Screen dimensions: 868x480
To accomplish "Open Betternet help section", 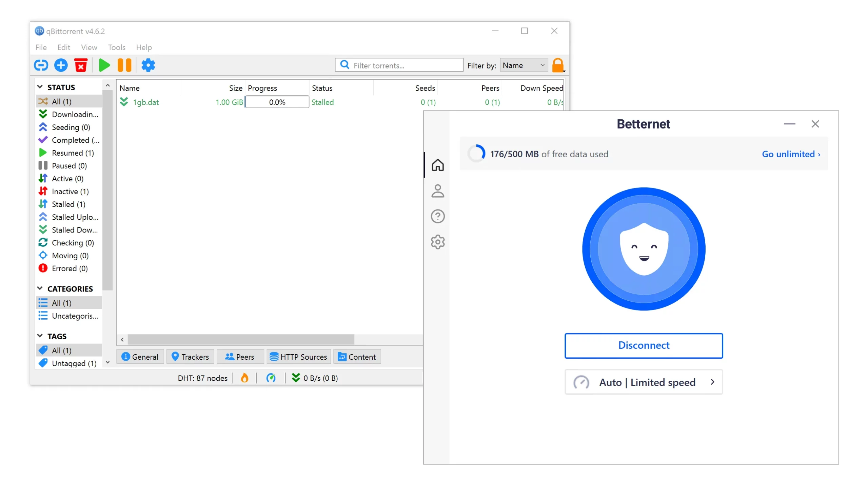I will point(438,216).
